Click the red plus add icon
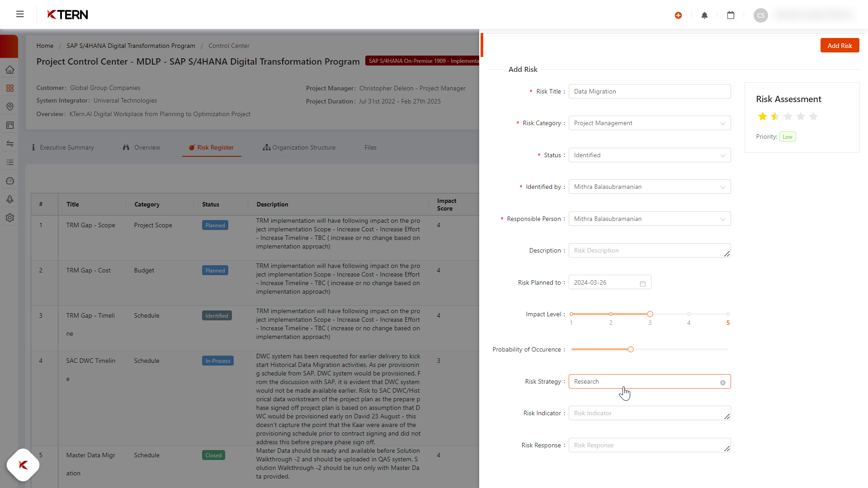868x488 pixels. pyautogui.click(x=678, y=15)
